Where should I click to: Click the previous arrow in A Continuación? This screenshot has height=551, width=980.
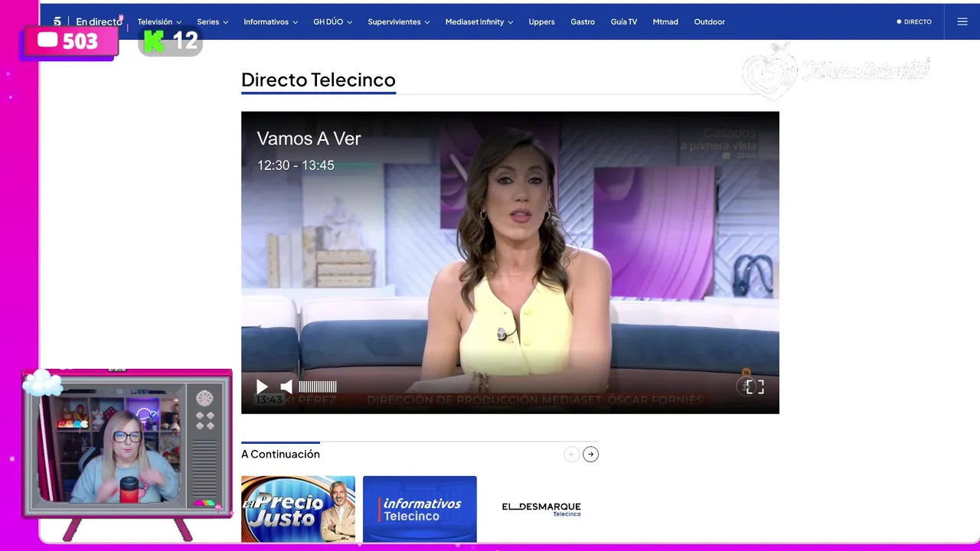coord(571,454)
